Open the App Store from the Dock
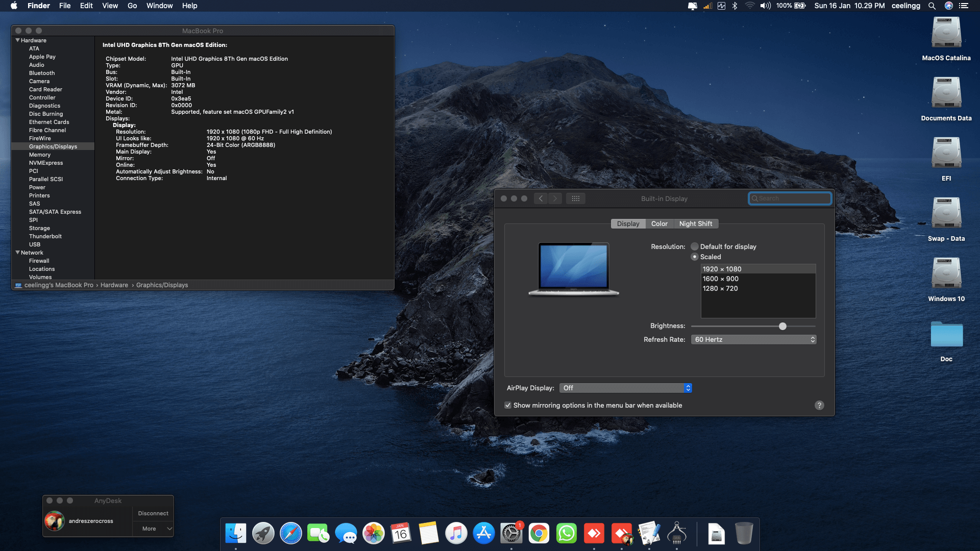This screenshot has height=551, width=980. [x=484, y=533]
